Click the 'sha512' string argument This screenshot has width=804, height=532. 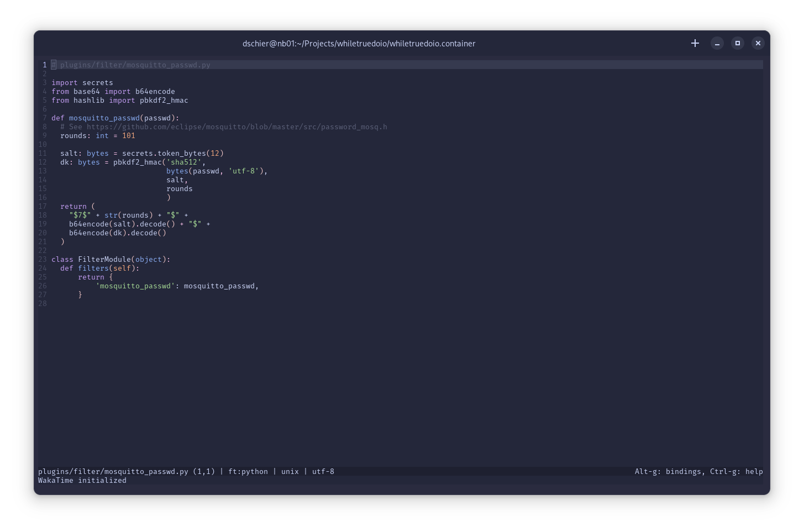point(183,162)
